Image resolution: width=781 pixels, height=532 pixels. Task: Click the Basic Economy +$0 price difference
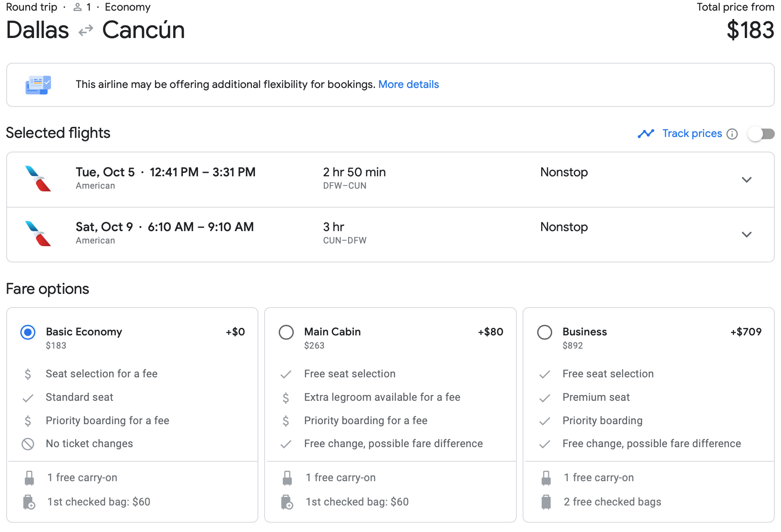(x=235, y=332)
